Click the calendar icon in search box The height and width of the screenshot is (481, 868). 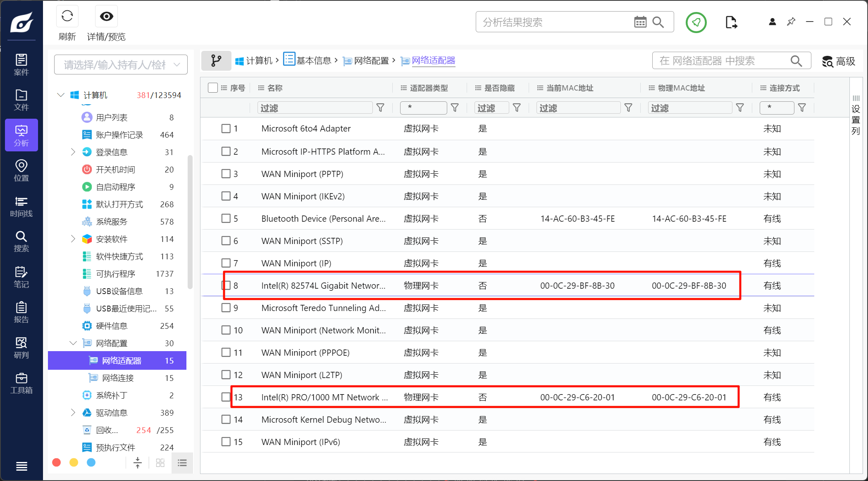pos(640,22)
